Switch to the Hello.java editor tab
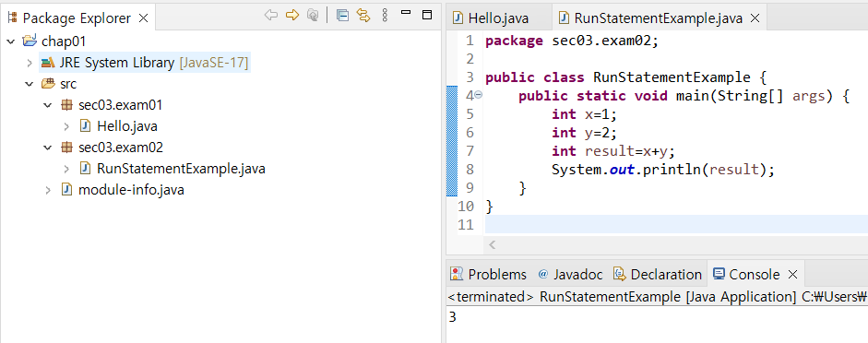The image size is (868, 343). (x=498, y=18)
